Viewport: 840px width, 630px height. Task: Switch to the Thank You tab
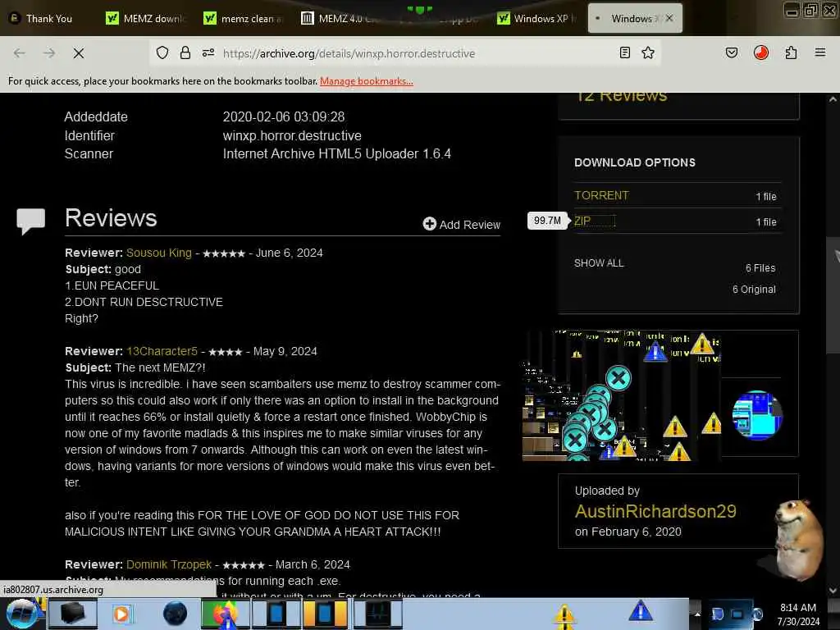[48, 19]
